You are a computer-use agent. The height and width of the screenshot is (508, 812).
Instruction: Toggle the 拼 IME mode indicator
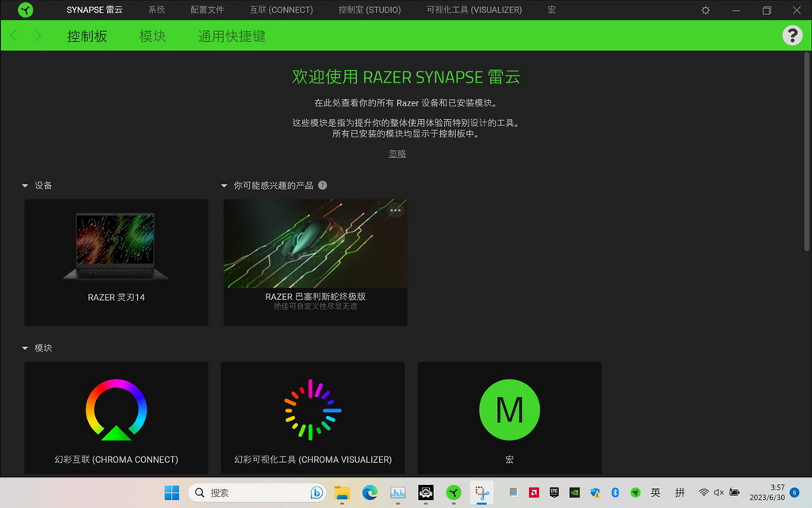tap(680, 492)
